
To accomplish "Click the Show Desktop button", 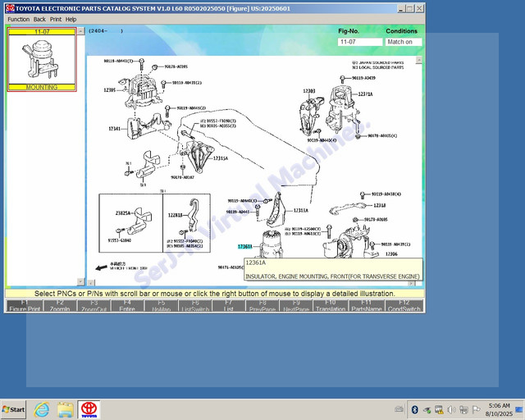I will tap(520, 409).
